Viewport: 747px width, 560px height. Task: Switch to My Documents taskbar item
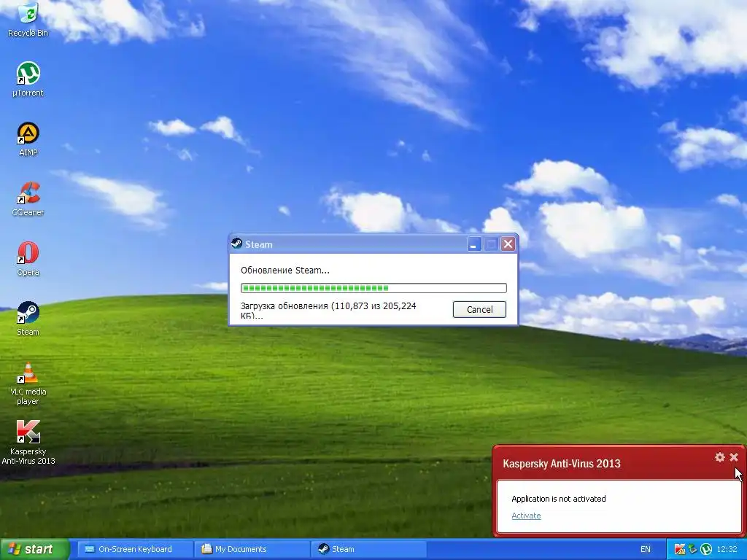(x=252, y=549)
